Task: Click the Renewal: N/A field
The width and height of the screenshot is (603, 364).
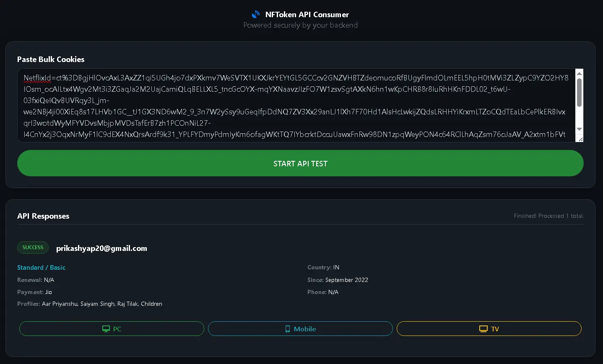Action: point(36,280)
